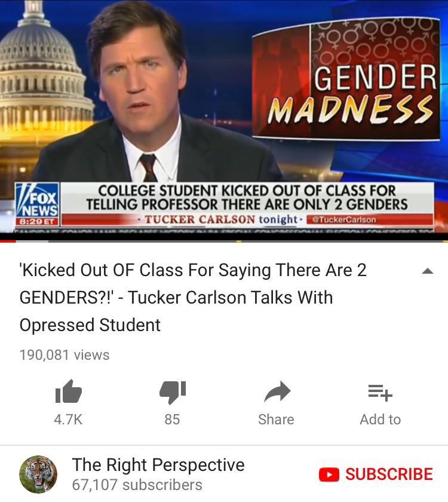Collapse the video description arrow

[428, 271]
